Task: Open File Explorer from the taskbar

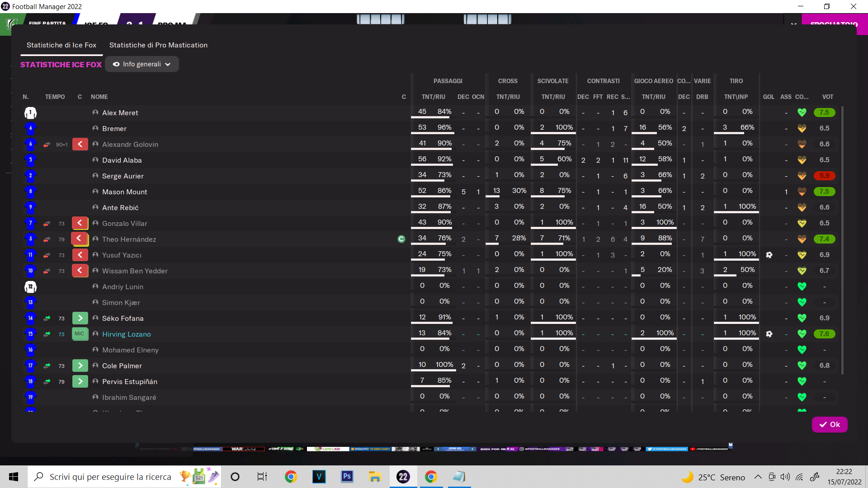Action: click(x=375, y=477)
